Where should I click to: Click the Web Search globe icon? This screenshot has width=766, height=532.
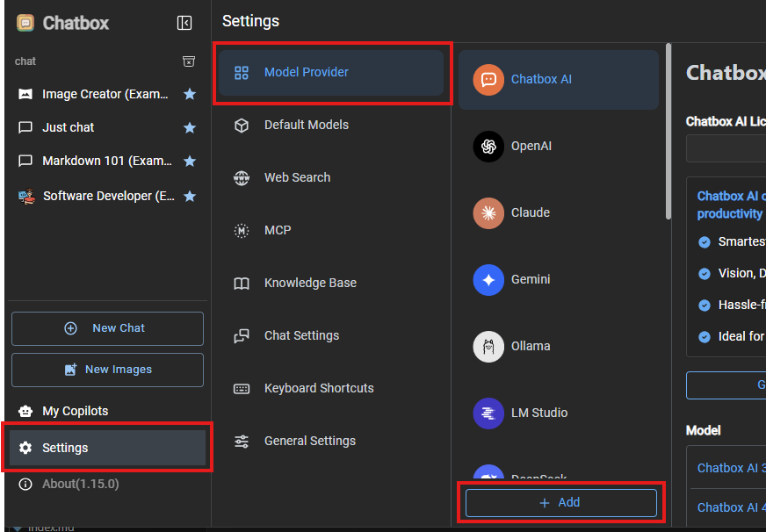242,178
